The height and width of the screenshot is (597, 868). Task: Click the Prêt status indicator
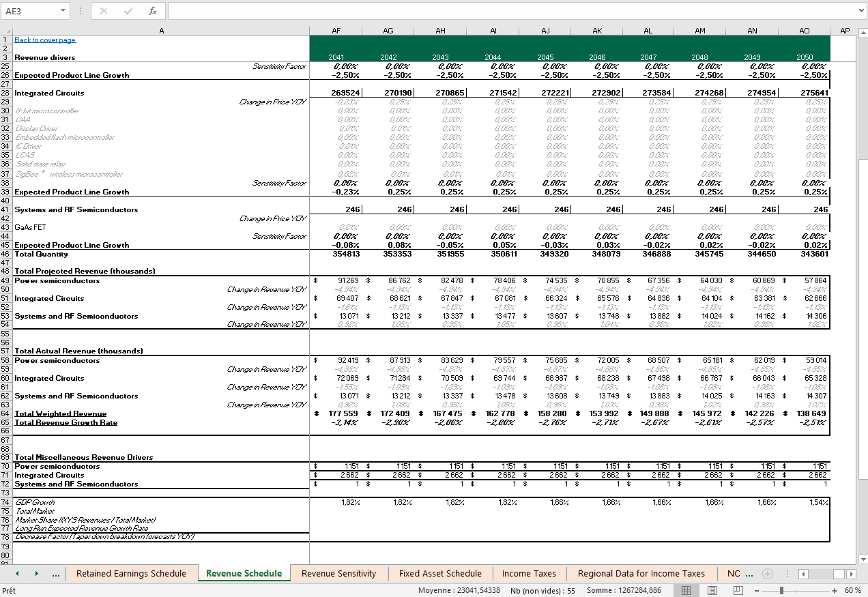9,591
